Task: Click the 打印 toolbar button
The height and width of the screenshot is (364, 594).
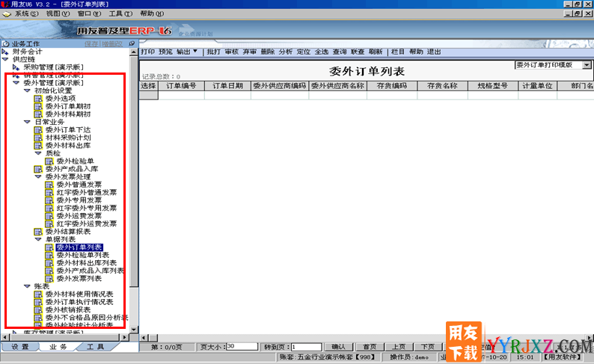Action: 147,52
